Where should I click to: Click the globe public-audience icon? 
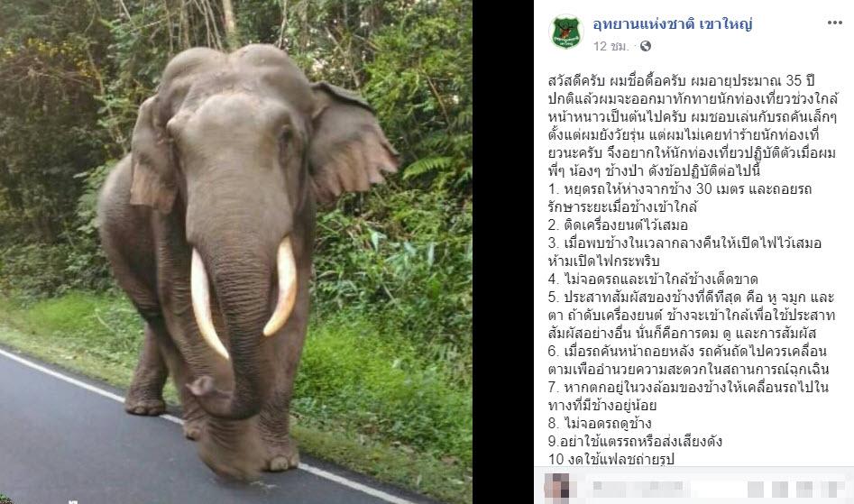(x=646, y=46)
